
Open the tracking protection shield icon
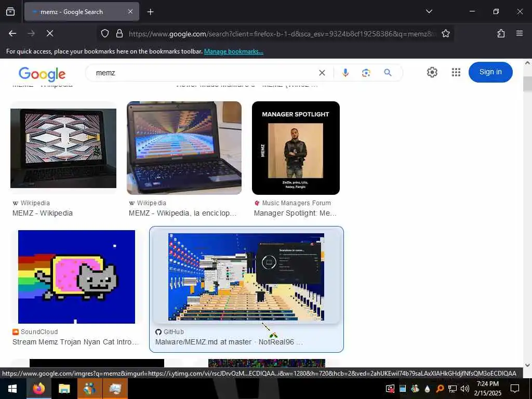105,33
